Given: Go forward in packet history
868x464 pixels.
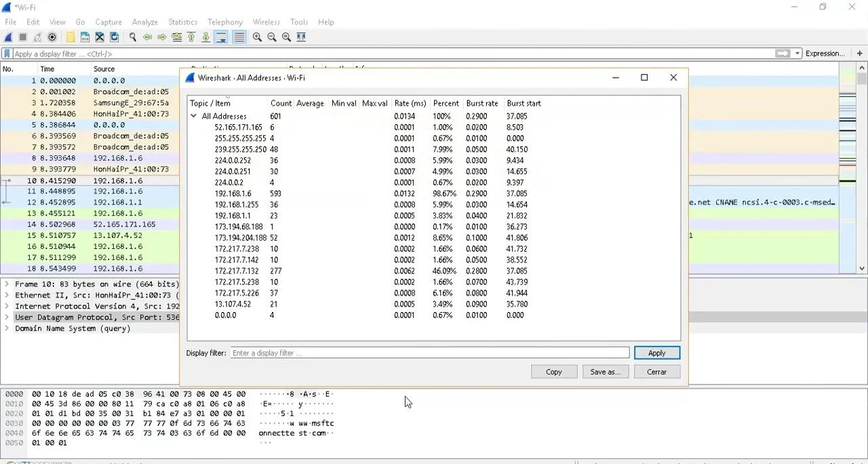Looking at the screenshot, I should (161, 37).
